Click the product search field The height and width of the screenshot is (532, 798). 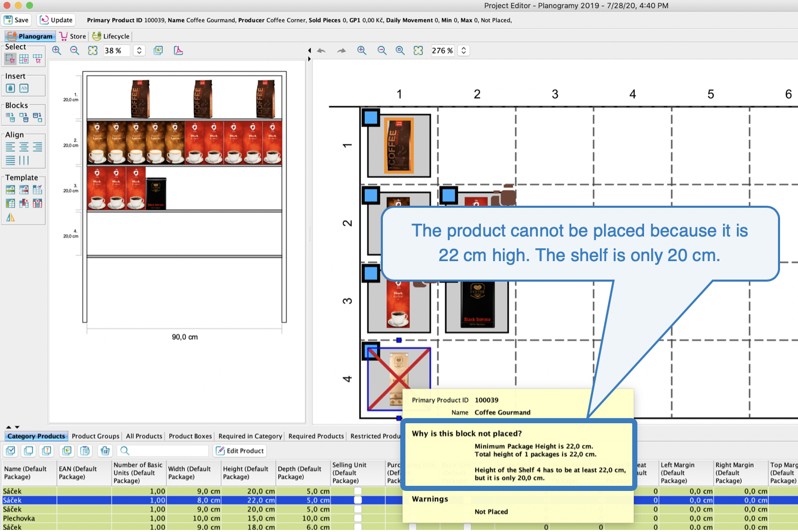coord(163,450)
